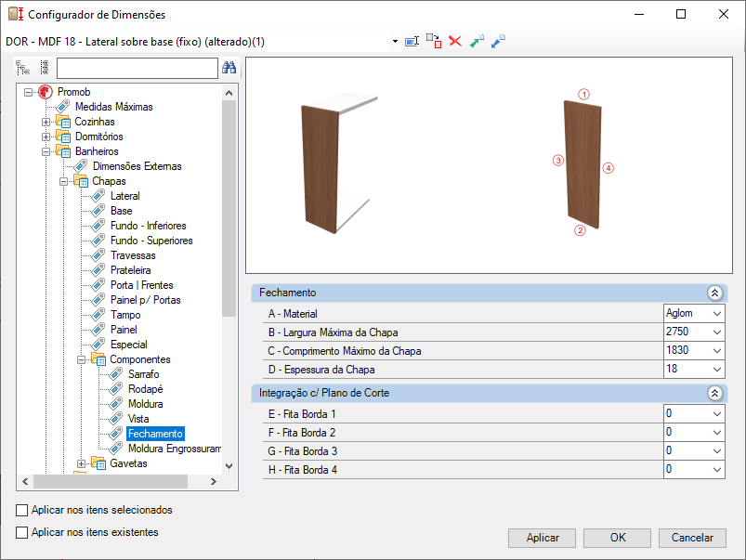Click the Aplicar button

click(x=542, y=538)
